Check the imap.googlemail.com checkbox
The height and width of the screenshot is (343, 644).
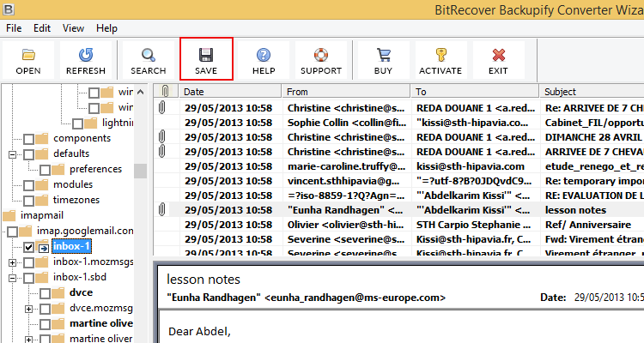pyautogui.click(x=12, y=232)
